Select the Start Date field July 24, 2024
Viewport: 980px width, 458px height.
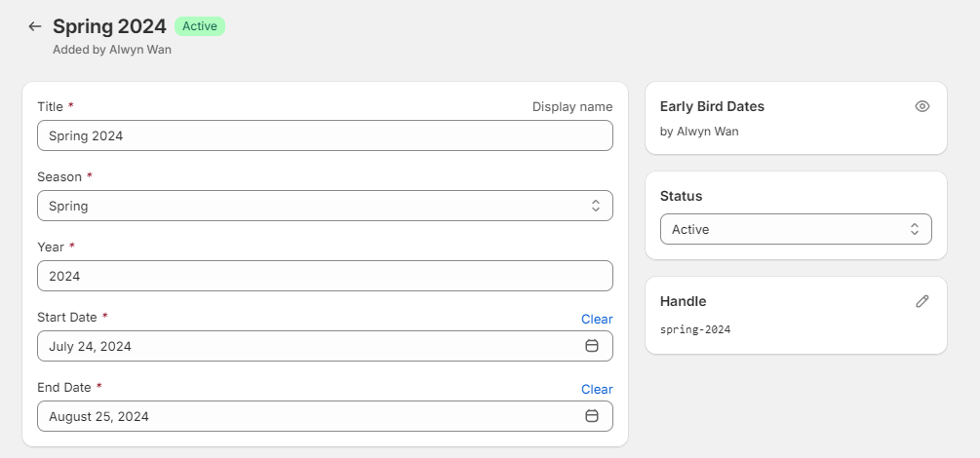(325, 346)
